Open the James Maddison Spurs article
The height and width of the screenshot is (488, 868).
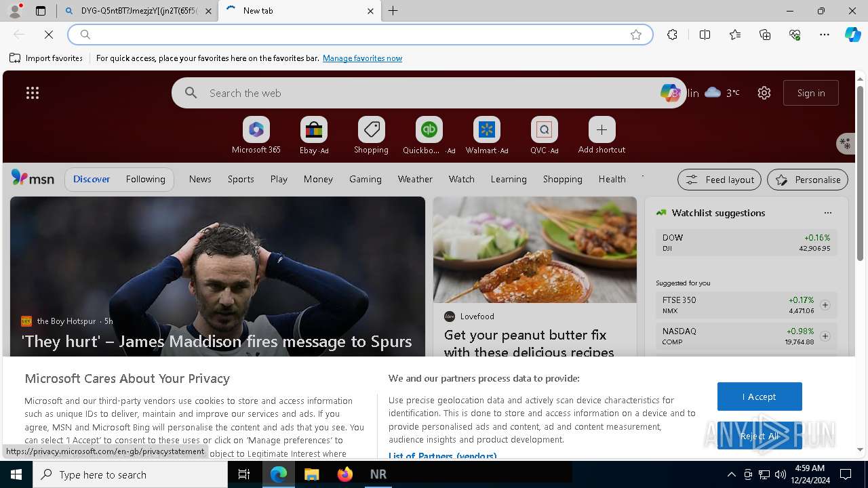[217, 342]
